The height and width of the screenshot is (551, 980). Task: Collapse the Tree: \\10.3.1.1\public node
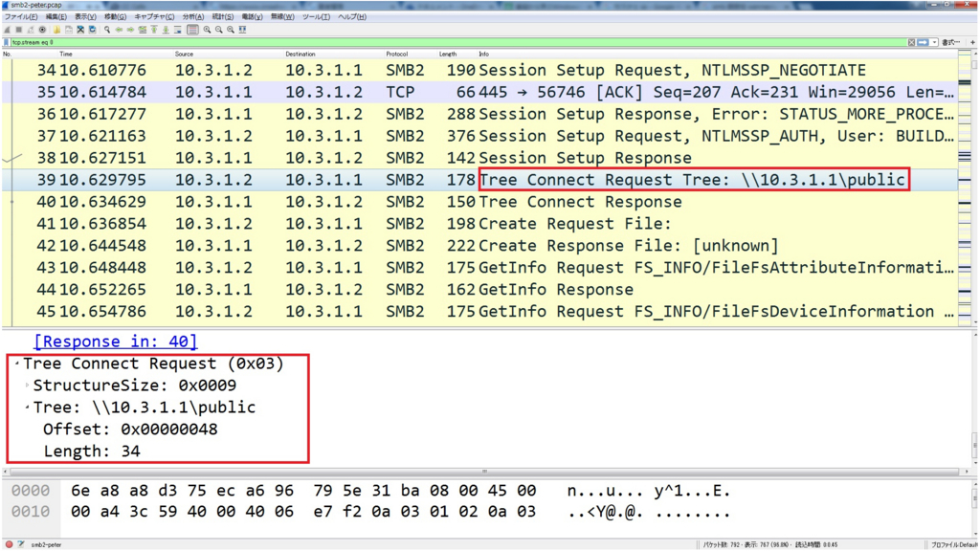27,407
